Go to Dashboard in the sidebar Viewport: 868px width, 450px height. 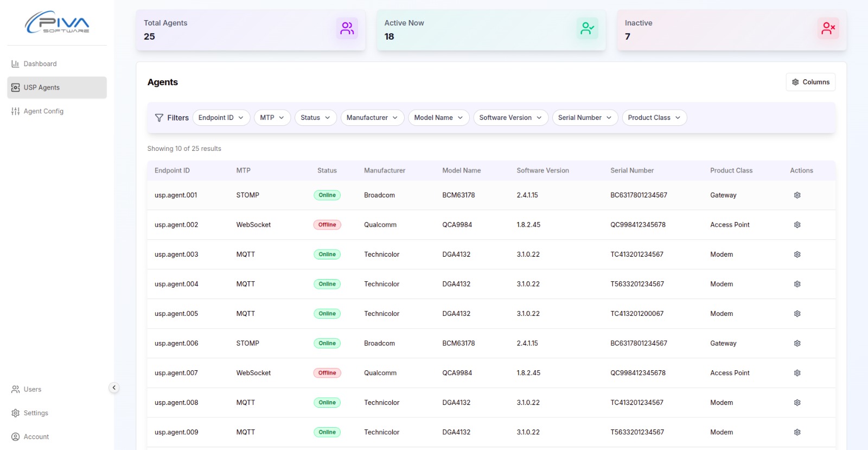click(x=40, y=64)
